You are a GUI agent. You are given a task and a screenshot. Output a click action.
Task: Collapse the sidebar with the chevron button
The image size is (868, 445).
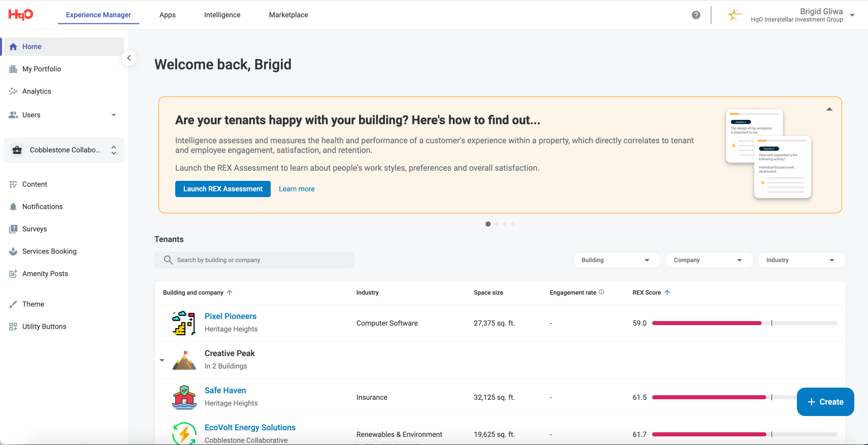coord(129,58)
